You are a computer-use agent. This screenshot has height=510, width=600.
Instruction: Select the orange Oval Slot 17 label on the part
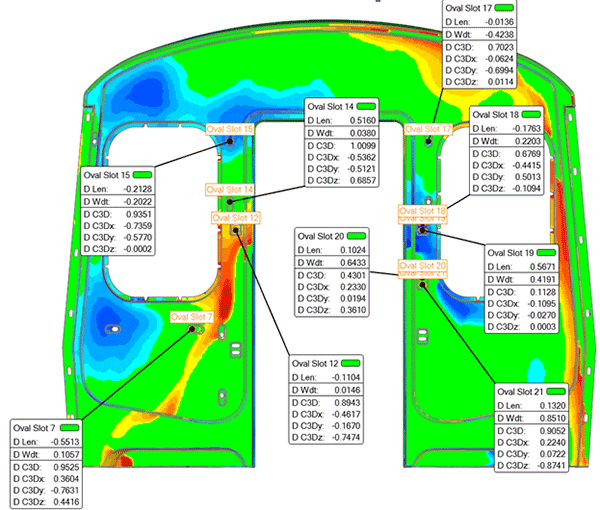point(428,129)
